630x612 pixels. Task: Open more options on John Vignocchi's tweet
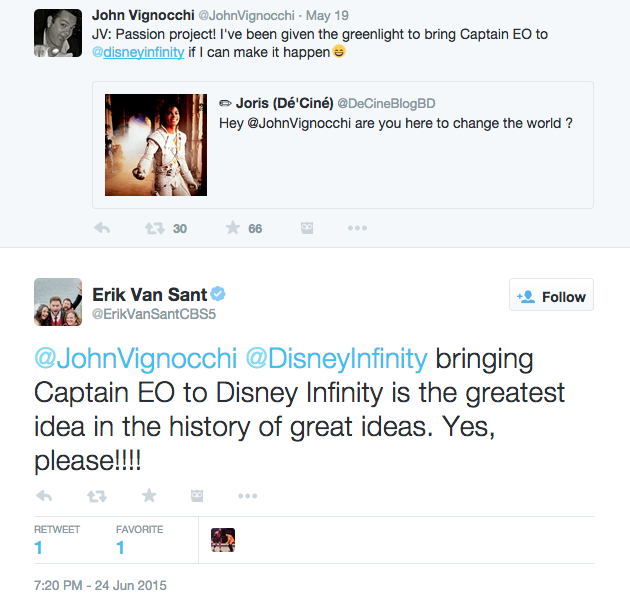point(357,228)
